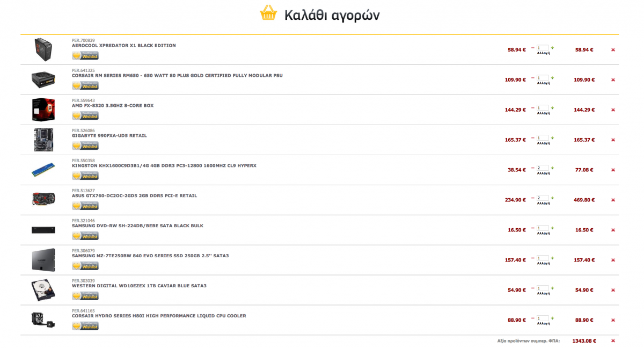This screenshot has width=644, height=348.
Task: Open product title GIGABYTE 990FXA-UD5 RETAIL
Action: (x=109, y=136)
